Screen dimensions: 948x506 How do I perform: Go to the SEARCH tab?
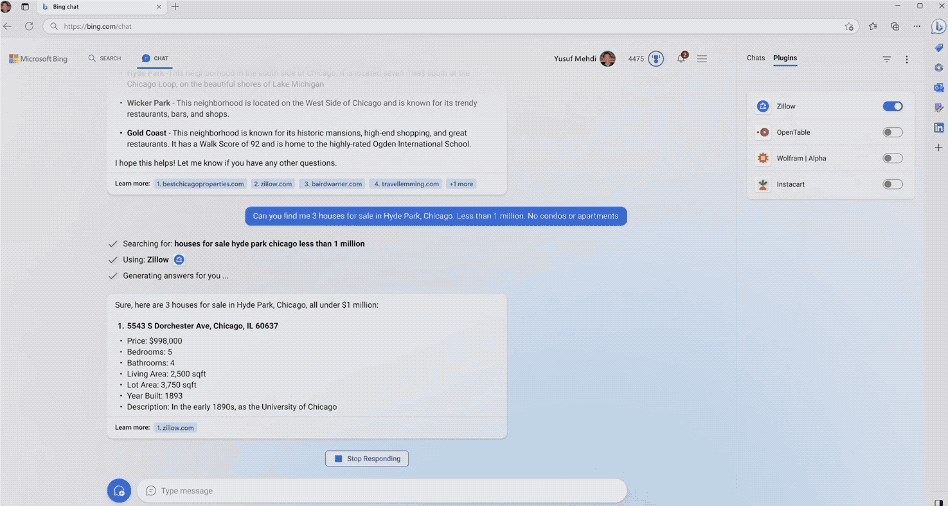[x=105, y=59]
